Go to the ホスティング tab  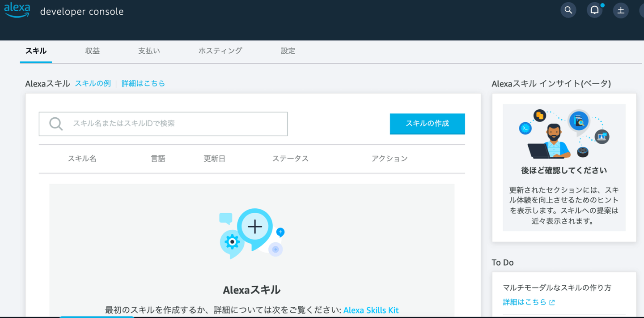(x=220, y=51)
